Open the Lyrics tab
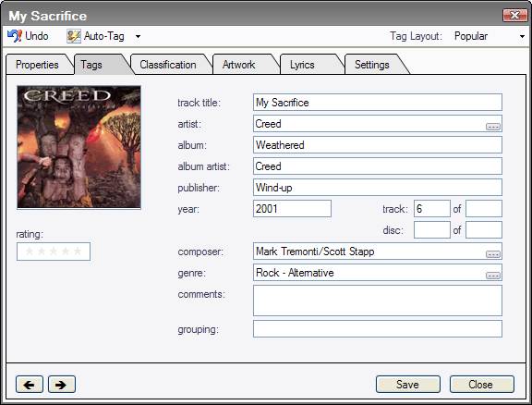 point(302,65)
